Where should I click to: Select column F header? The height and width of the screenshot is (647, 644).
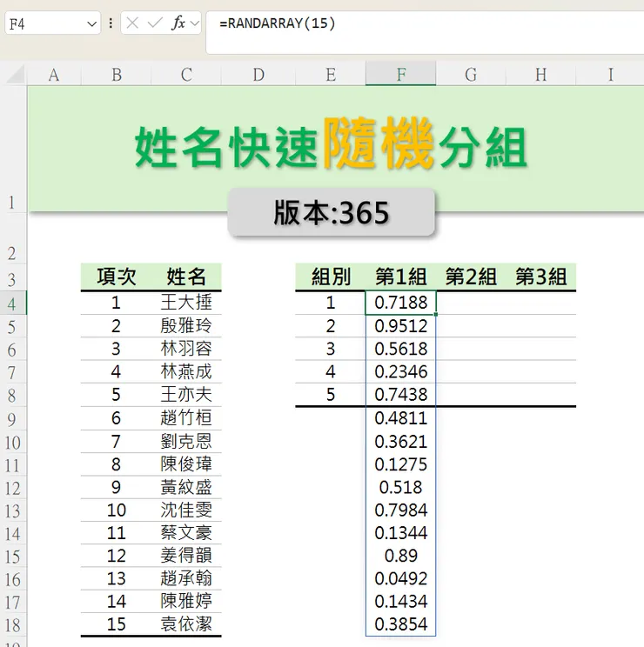pos(401,75)
